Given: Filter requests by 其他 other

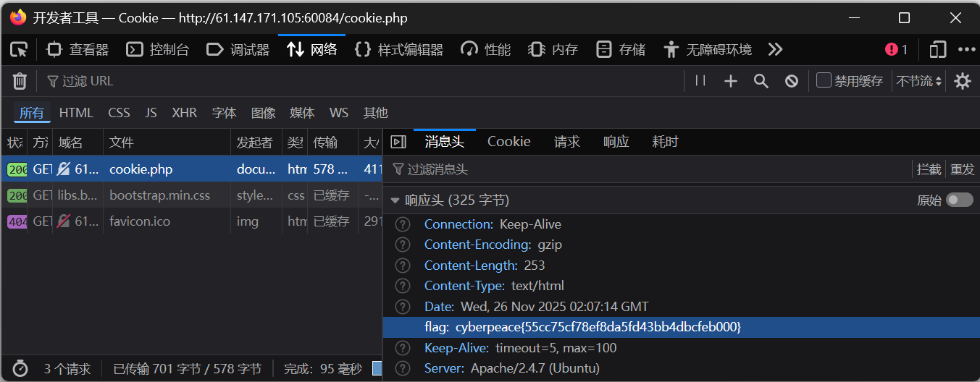Looking at the screenshot, I should pos(375,113).
